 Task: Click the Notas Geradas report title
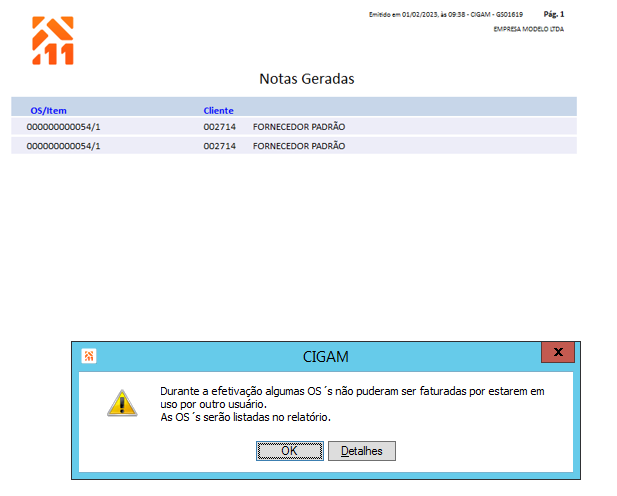[307, 79]
